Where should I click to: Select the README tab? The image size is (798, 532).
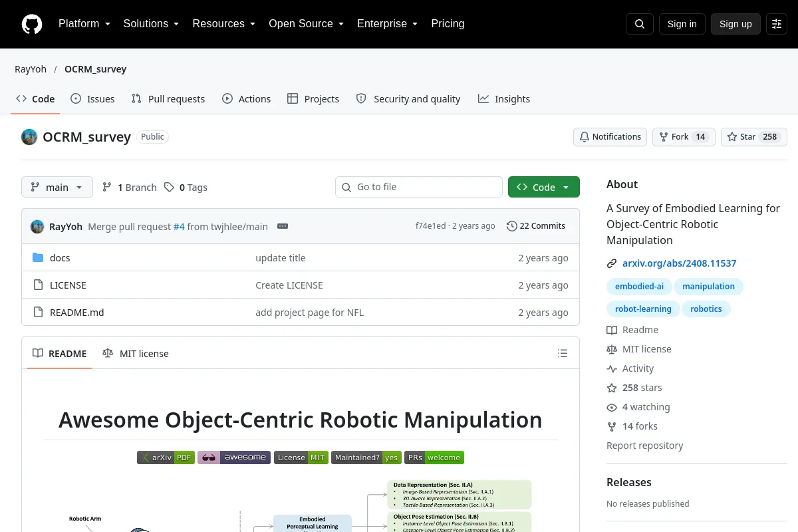pos(60,354)
